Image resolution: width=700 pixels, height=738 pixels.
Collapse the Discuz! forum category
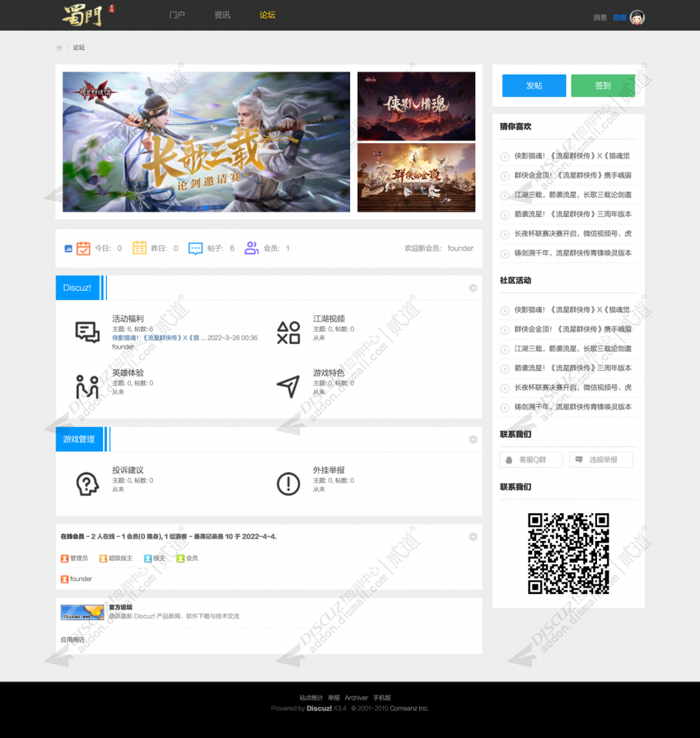click(473, 288)
